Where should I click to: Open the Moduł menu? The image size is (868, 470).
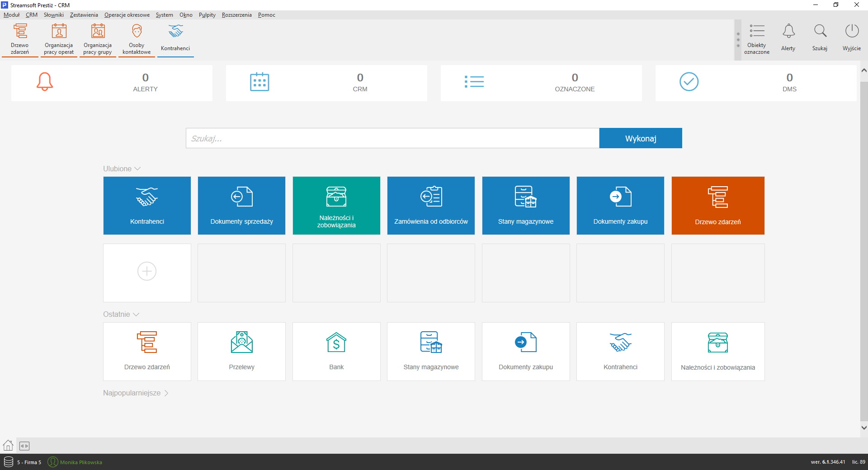coord(11,15)
